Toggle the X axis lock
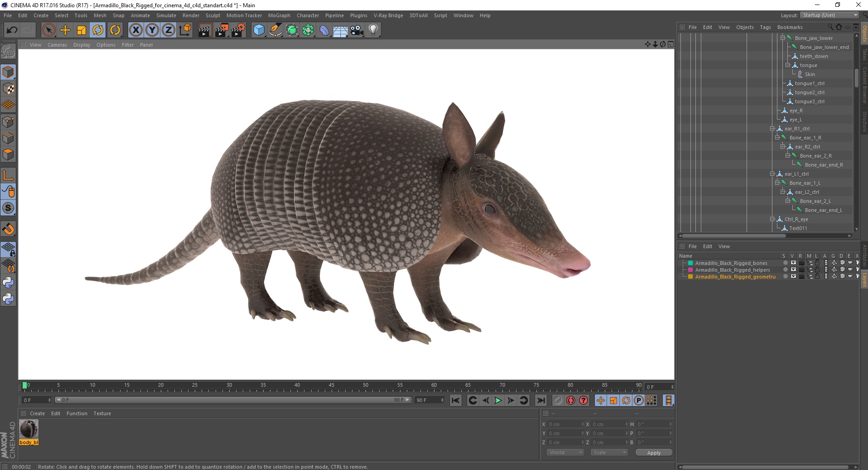Screen dimensions: 868x470 tap(135, 30)
